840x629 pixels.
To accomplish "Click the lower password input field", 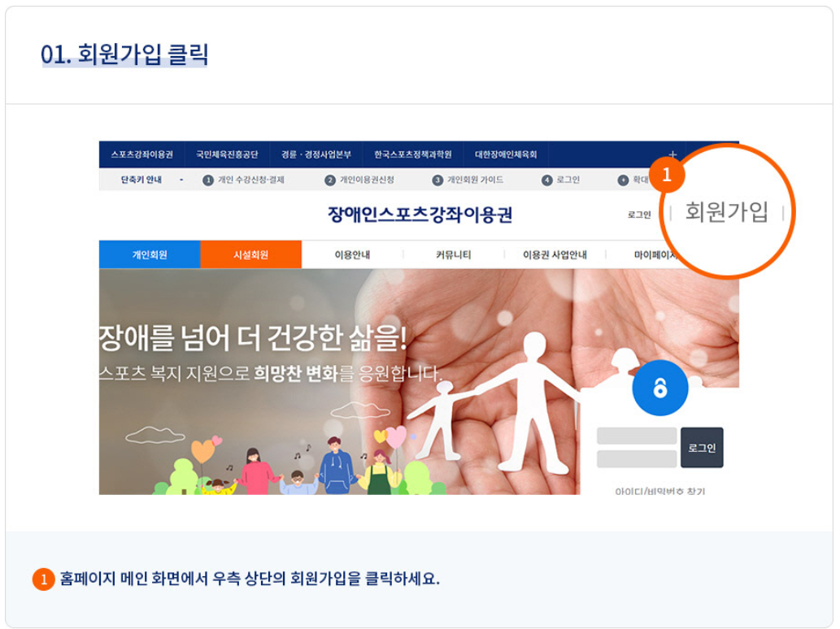I will (637, 459).
